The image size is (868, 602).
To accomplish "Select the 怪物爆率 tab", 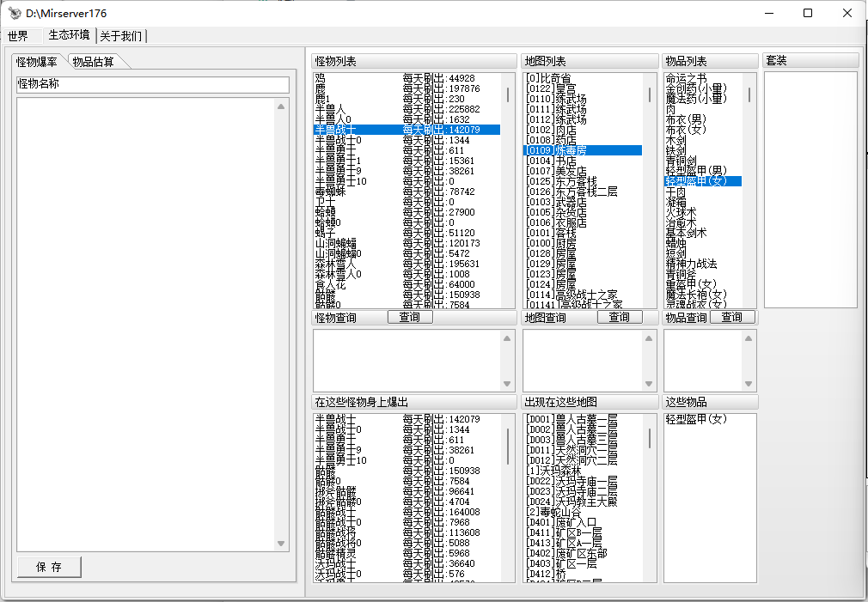I will (37, 62).
